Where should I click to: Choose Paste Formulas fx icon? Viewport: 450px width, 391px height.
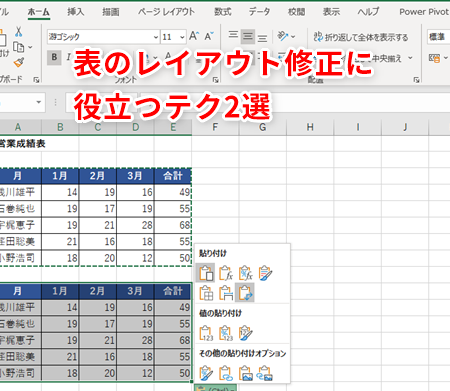(226, 273)
